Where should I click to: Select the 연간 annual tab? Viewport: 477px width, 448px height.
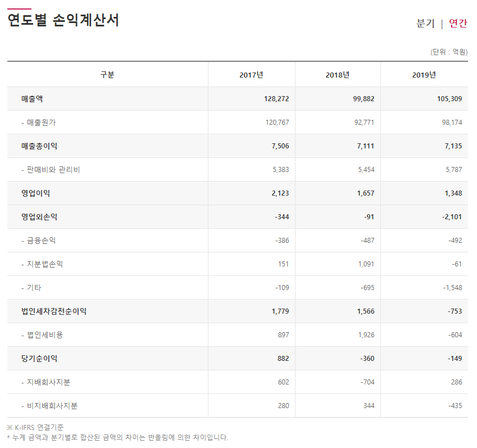pos(458,23)
